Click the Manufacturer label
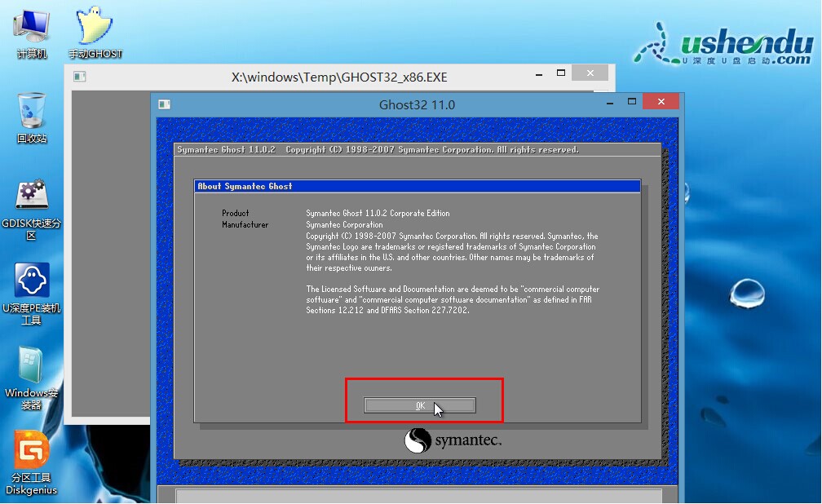 pyautogui.click(x=245, y=224)
